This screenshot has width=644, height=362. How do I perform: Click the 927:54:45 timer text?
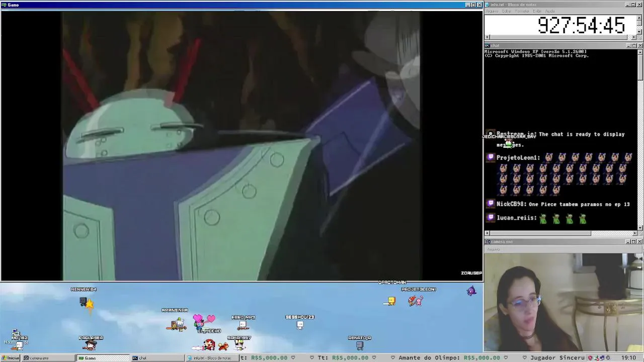pos(581,25)
